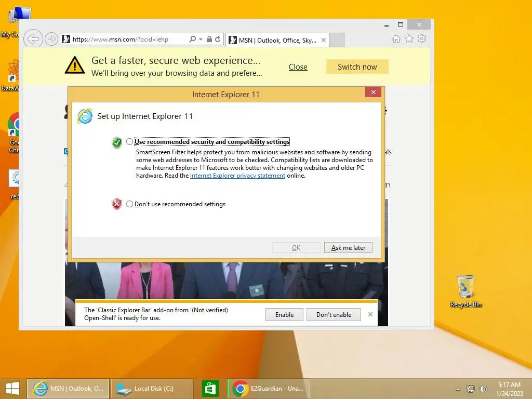Select Use recommended security and compatibility settings
This screenshot has width=532, height=399.
coord(129,141)
